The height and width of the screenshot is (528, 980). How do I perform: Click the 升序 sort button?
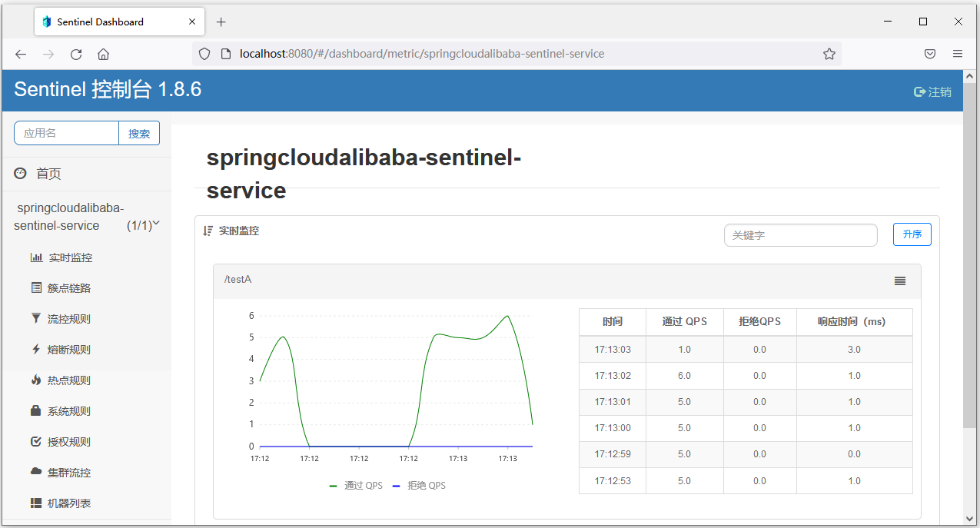912,234
